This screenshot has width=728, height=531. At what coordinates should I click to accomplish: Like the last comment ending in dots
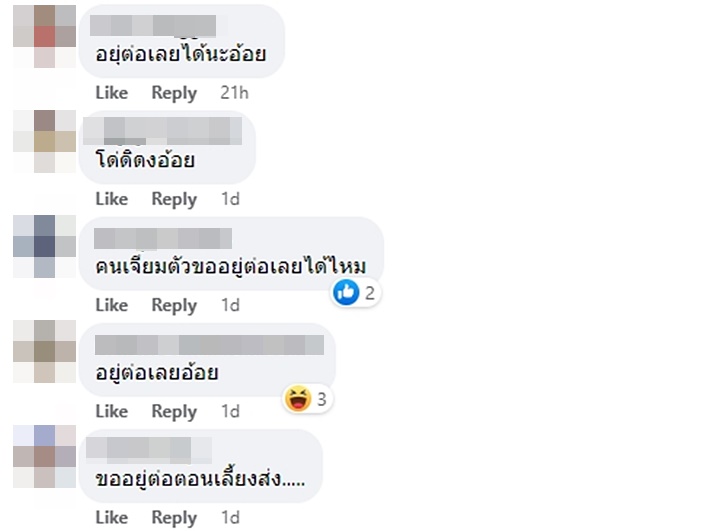coord(111,518)
